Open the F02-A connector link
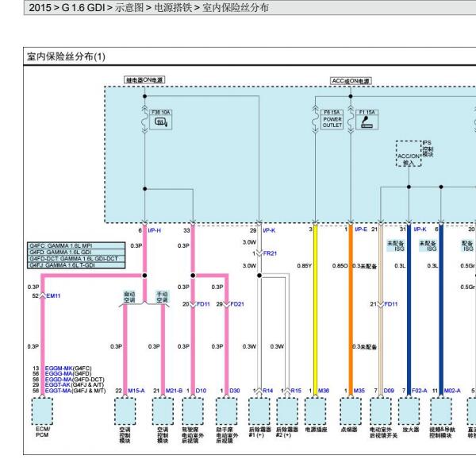The image size is (476, 463). pos(420,391)
